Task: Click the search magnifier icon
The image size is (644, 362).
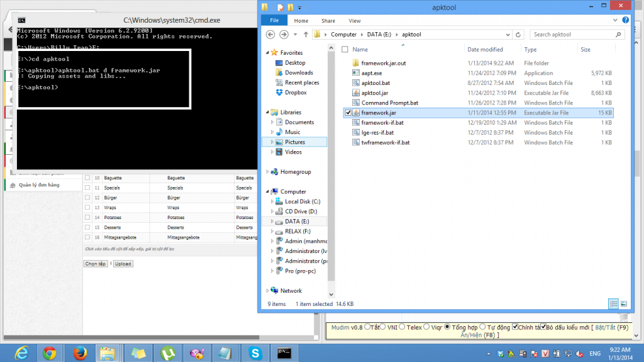Action: (618, 35)
